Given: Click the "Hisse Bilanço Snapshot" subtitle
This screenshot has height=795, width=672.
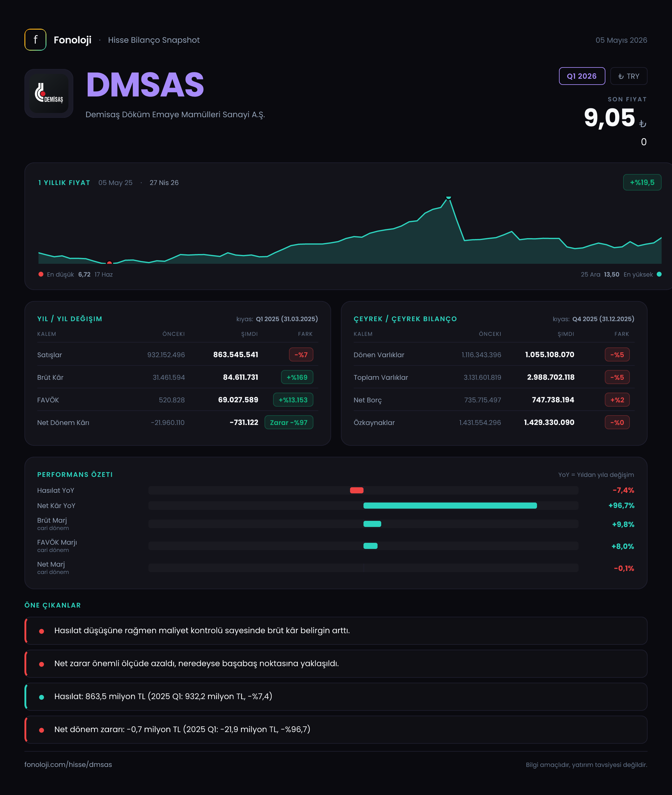Looking at the screenshot, I should coord(154,40).
